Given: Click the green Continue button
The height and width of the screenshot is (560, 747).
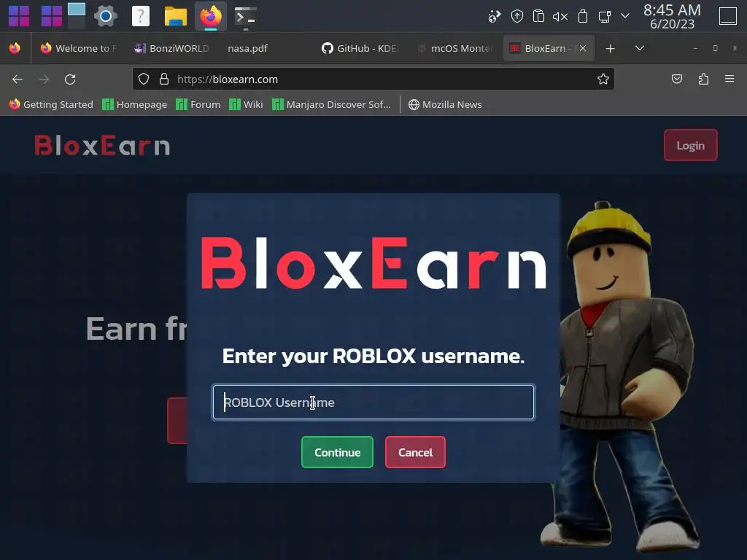Looking at the screenshot, I should click(x=337, y=452).
